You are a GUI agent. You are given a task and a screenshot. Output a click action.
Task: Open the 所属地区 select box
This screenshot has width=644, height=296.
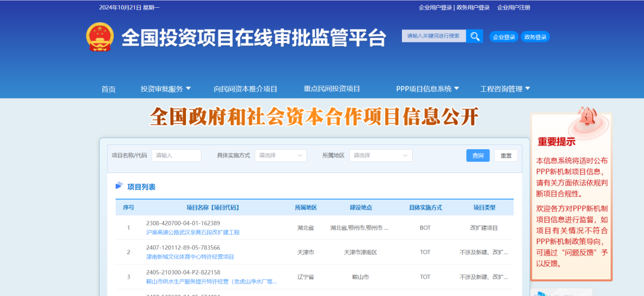pyautogui.click(x=380, y=155)
